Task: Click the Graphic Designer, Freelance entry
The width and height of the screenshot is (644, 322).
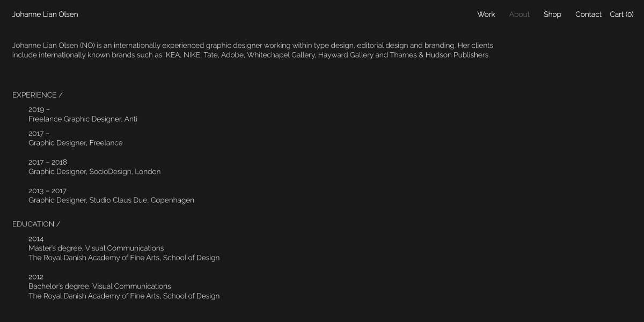Action: pos(76,143)
